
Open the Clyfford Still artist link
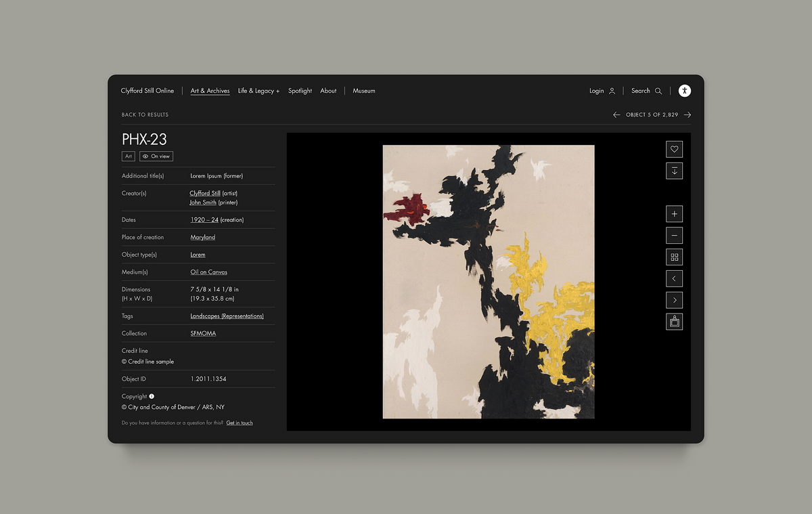pyautogui.click(x=205, y=193)
